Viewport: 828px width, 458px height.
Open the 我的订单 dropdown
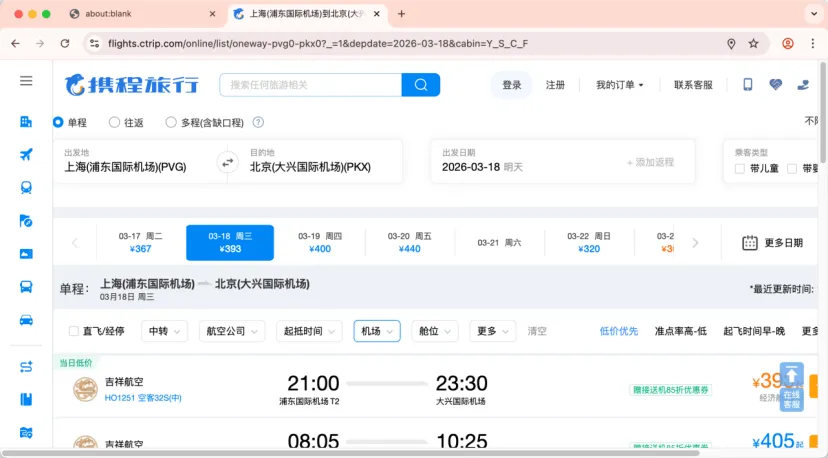click(x=620, y=85)
